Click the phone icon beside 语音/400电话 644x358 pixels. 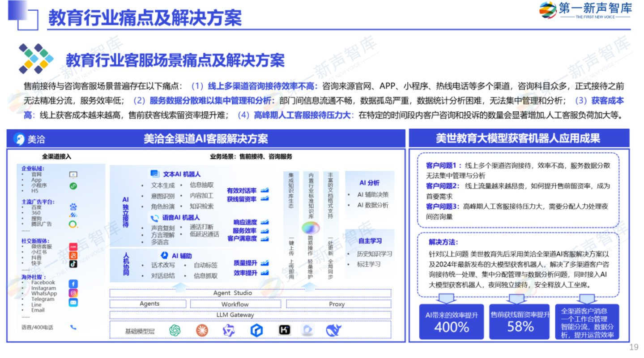[73, 327]
